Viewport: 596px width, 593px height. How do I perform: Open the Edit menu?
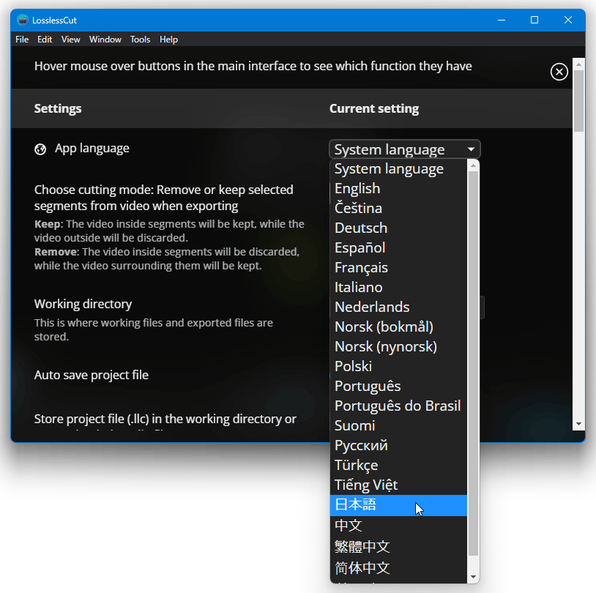44,40
